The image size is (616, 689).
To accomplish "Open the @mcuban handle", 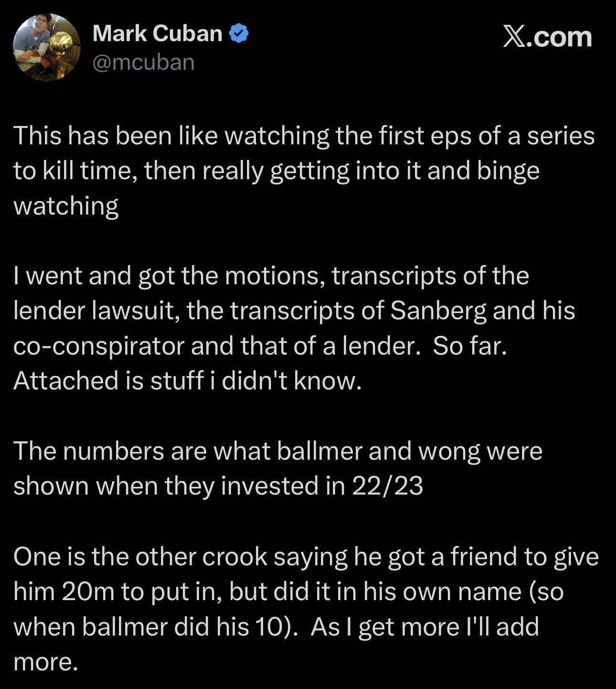I will (143, 62).
